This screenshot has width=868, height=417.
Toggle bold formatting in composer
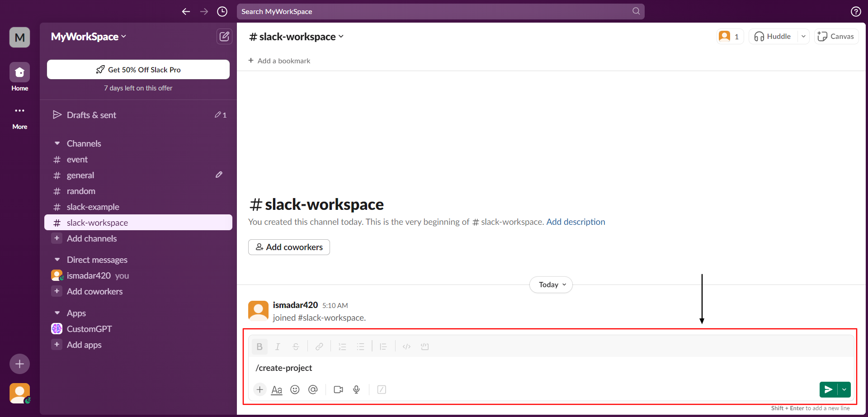(259, 346)
